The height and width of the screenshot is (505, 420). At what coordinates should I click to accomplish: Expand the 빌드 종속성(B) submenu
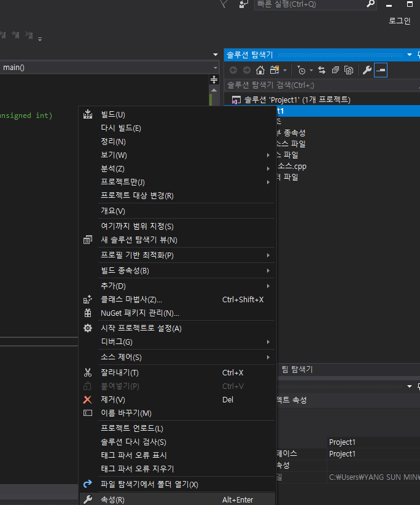(268, 271)
